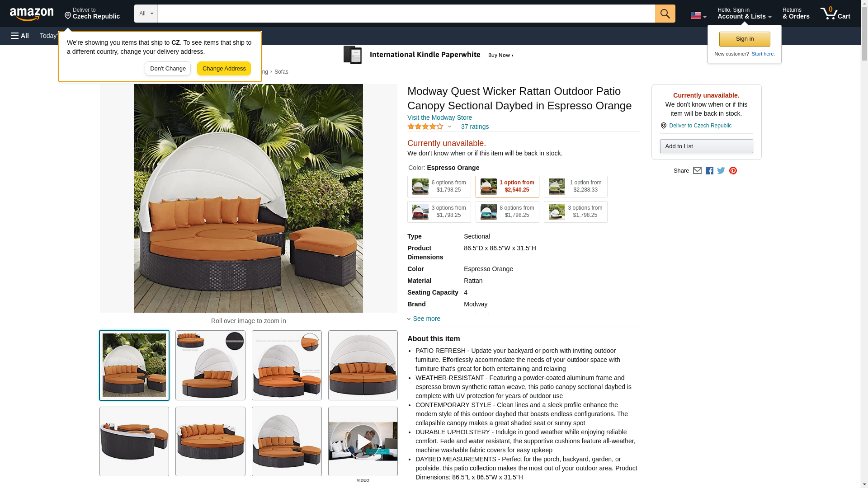Image resolution: width=868 pixels, height=488 pixels.
Task: Click the Don't Change button
Action: (168, 69)
